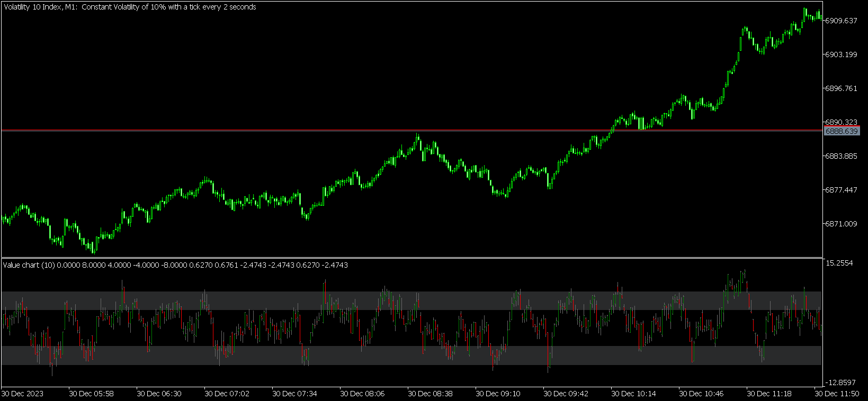
Task: Click time label "30 Dec 08:06"
Action: tap(363, 394)
